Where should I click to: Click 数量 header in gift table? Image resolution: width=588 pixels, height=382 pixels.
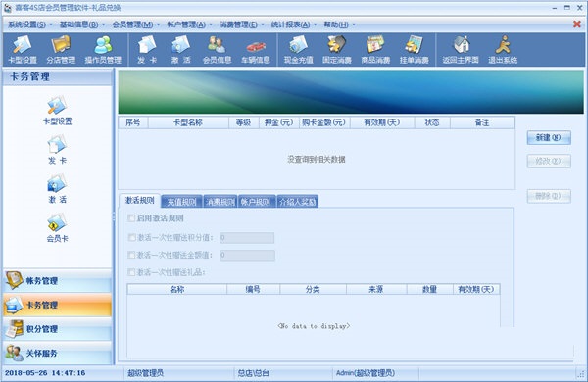tap(430, 289)
